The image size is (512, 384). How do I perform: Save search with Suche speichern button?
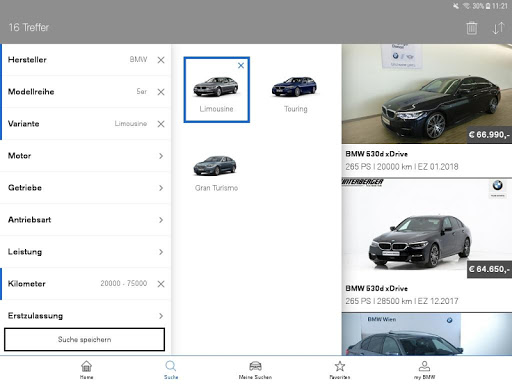click(x=84, y=339)
